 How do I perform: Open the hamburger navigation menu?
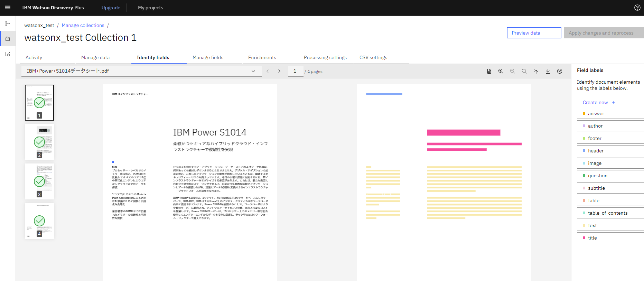tap(8, 7)
